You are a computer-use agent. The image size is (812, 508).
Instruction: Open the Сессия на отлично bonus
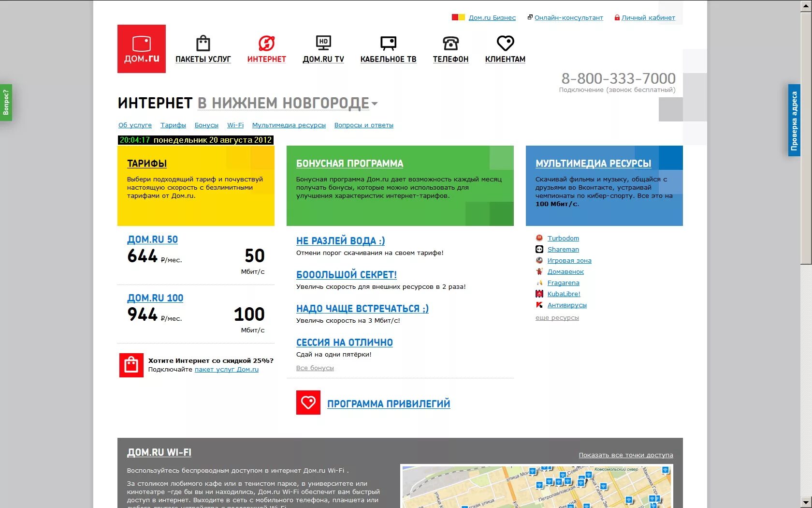coord(344,342)
